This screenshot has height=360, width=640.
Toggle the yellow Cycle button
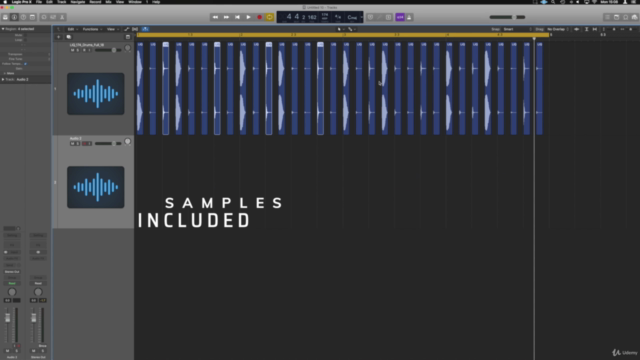270,17
